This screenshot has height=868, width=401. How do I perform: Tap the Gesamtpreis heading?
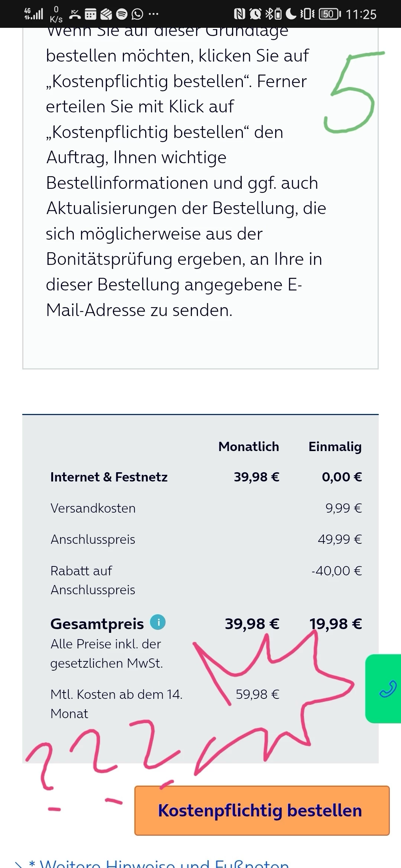click(x=97, y=624)
